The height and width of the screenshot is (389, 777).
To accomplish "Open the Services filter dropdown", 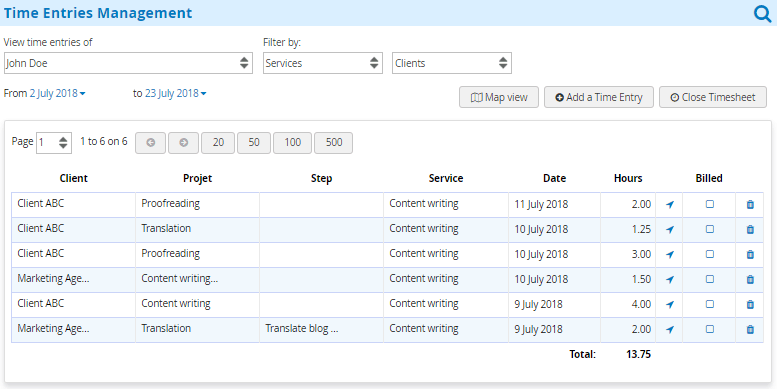I will tap(323, 63).
